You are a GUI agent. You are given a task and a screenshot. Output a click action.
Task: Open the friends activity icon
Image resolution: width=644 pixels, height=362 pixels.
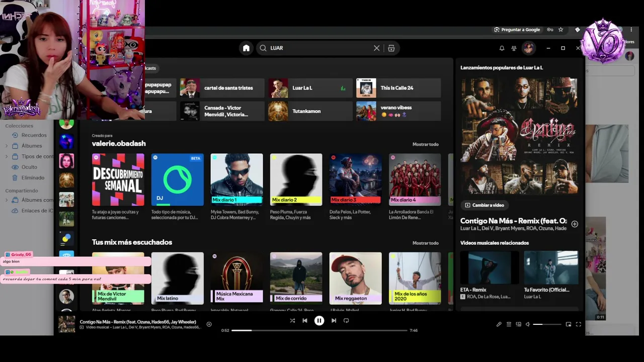pyautogui.click(x=514, y=48)
